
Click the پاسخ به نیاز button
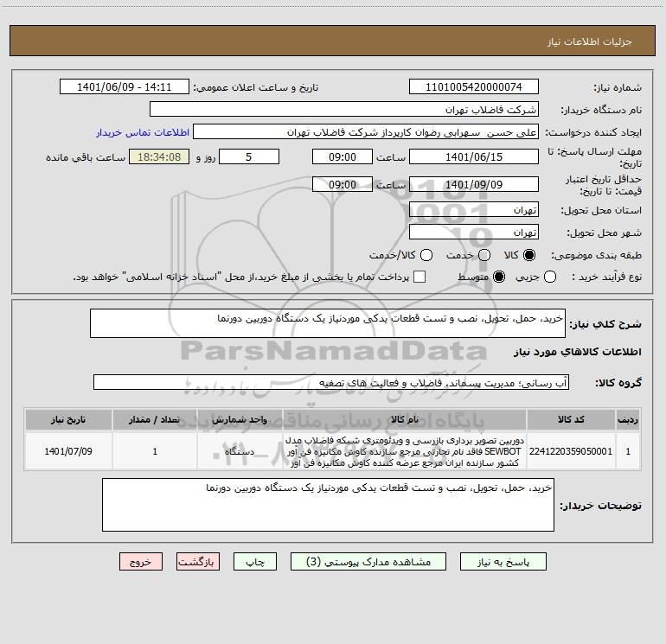(503, 562)
